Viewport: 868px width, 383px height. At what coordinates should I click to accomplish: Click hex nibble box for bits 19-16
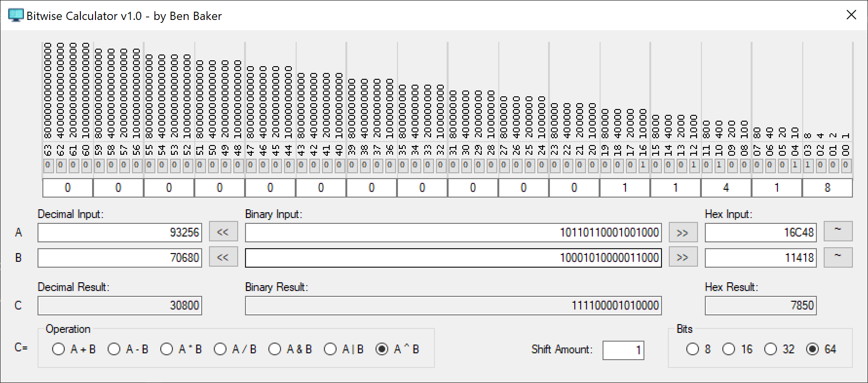(624, 188)
